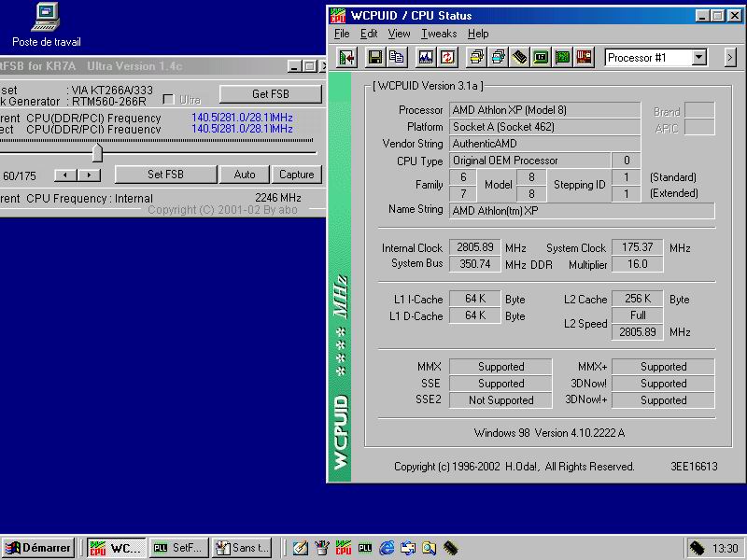
Task: Open the Help menu in WCPUID
Action: [x=478, y=34]
